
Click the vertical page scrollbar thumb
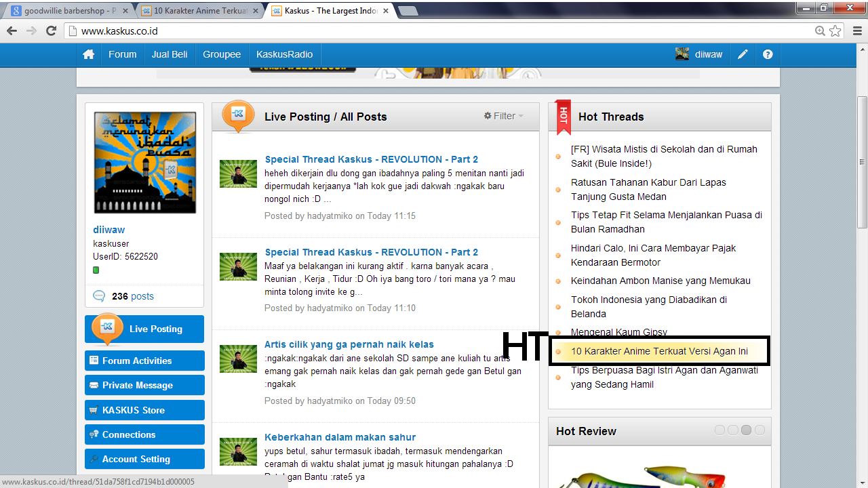pos(862,161)
